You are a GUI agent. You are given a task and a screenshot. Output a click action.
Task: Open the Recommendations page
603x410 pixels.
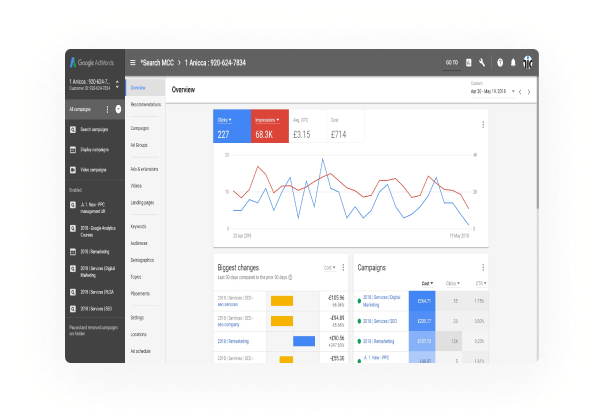coord(146,104)
